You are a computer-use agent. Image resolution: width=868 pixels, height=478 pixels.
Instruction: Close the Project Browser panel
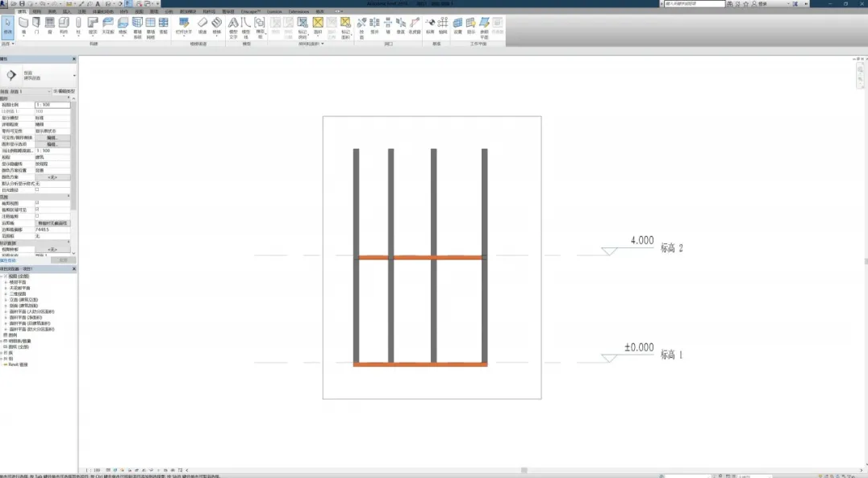pyautogui.click(x=74, y=269)
